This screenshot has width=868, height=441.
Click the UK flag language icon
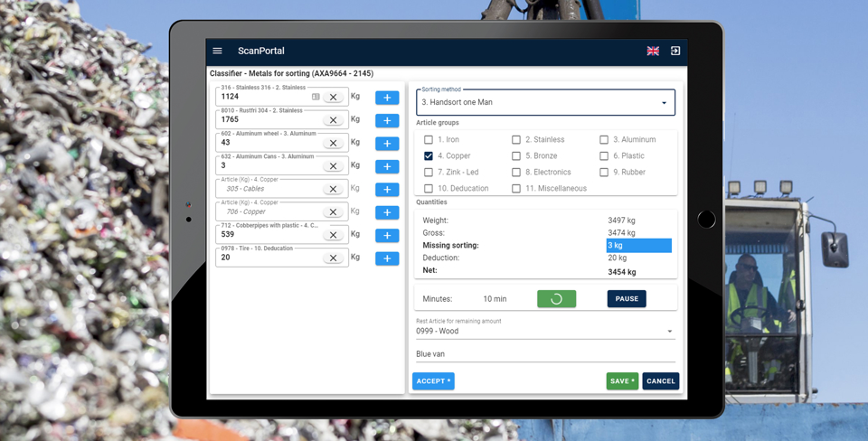point(653,52)
